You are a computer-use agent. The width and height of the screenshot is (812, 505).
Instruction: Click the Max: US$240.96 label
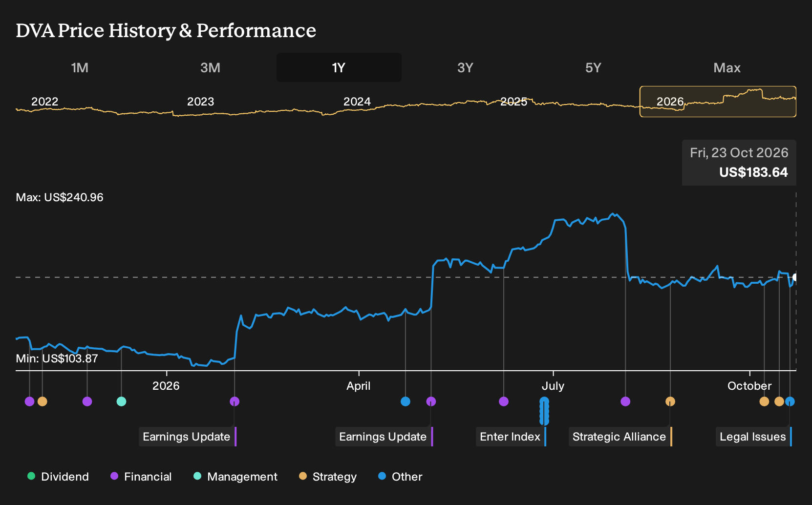tap(60, 197)
